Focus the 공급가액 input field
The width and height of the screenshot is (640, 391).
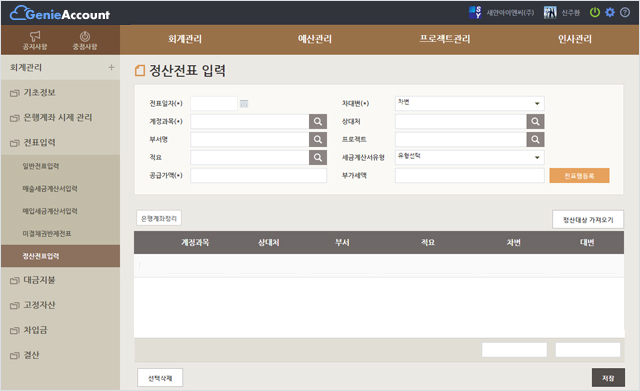click(x=259, y=176)
